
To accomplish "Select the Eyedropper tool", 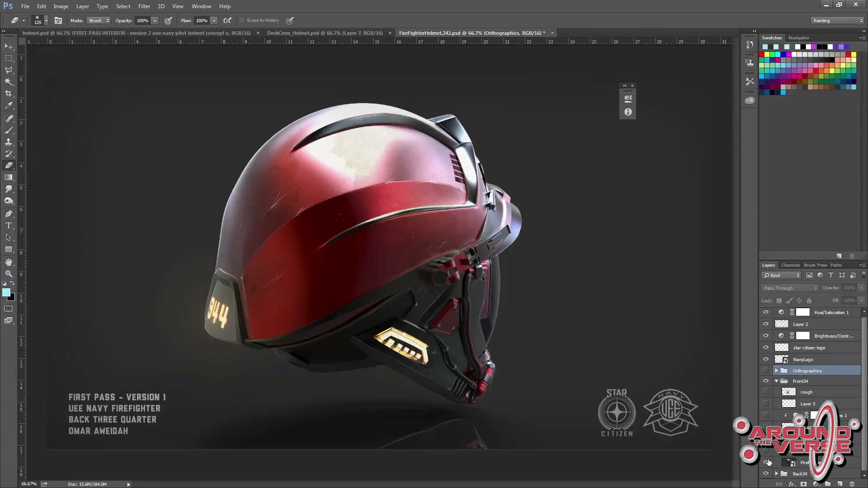I will 9,105.
